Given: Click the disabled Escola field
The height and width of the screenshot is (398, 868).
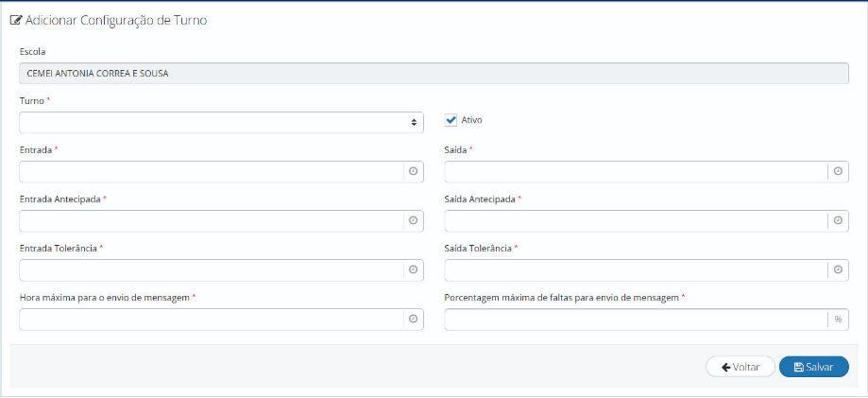Looking at the screenshot, I should click(x=434, y=73).
